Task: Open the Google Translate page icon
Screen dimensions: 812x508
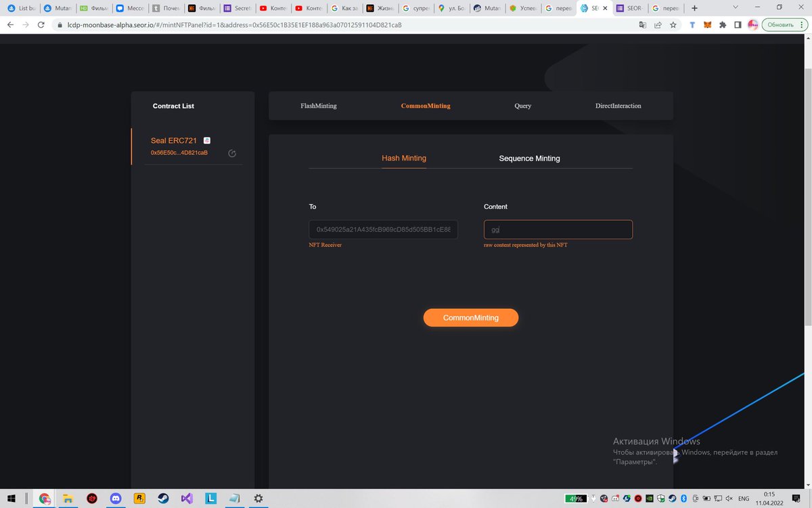Action: click(x=643, y=24)
